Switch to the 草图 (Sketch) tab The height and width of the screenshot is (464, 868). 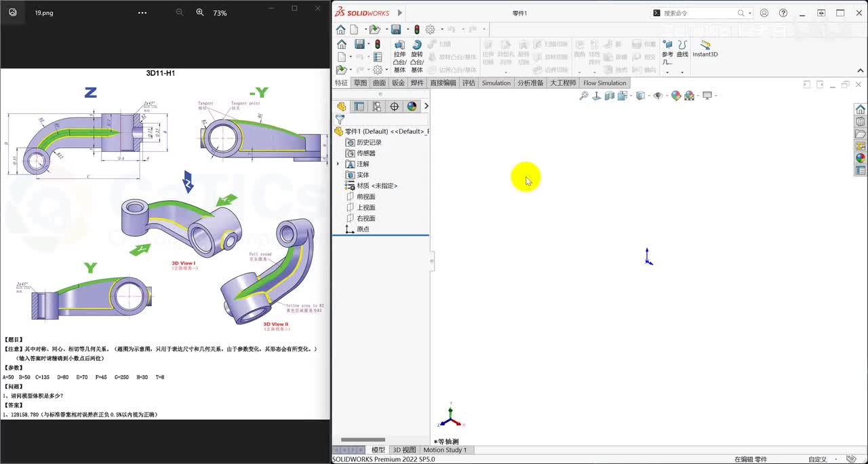360,83
